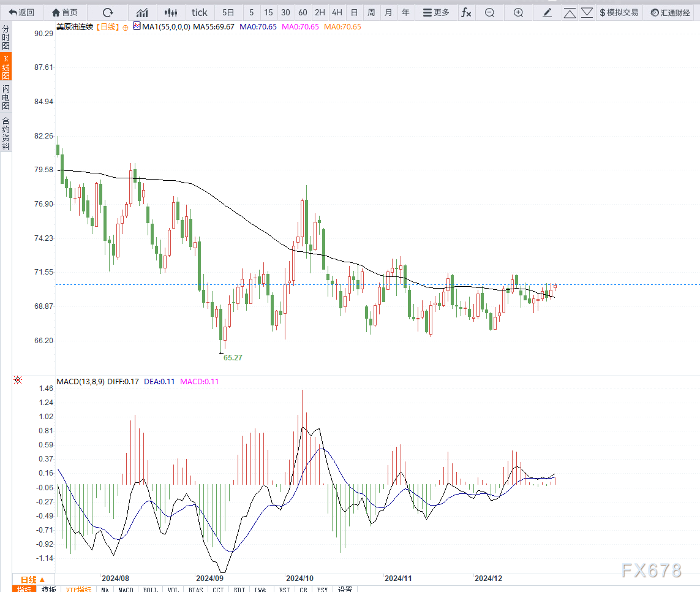
Task: Toggle the MA1 indicator icon box
Action: pos(137,26)
